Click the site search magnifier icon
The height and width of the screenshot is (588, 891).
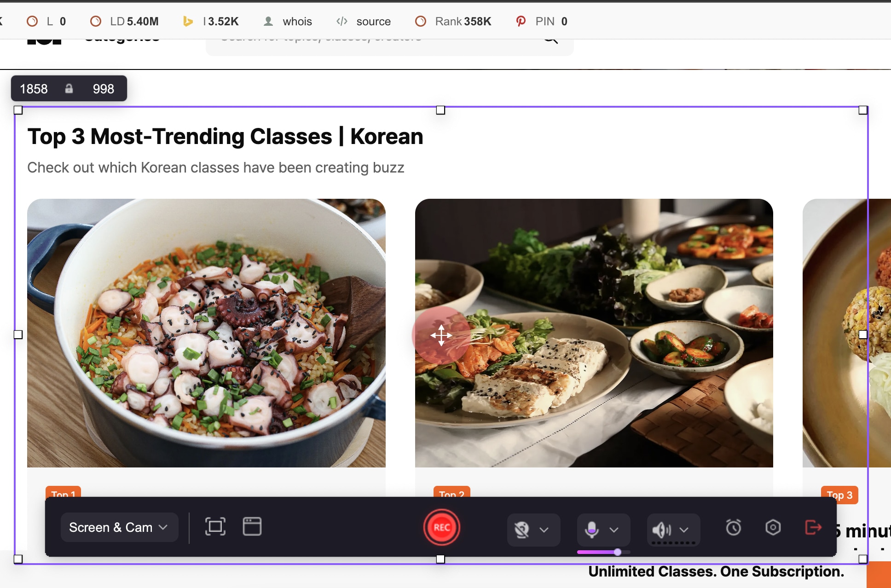point(551,40)
